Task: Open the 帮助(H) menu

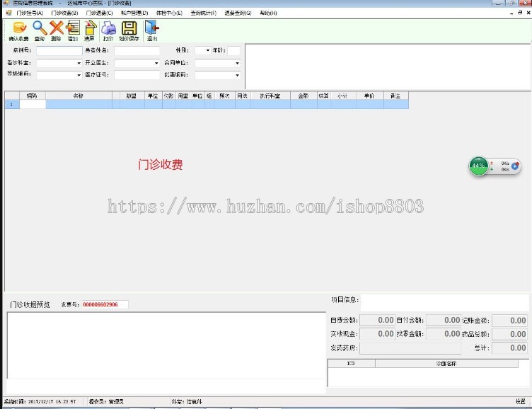Action: click(x=268, y=13)
